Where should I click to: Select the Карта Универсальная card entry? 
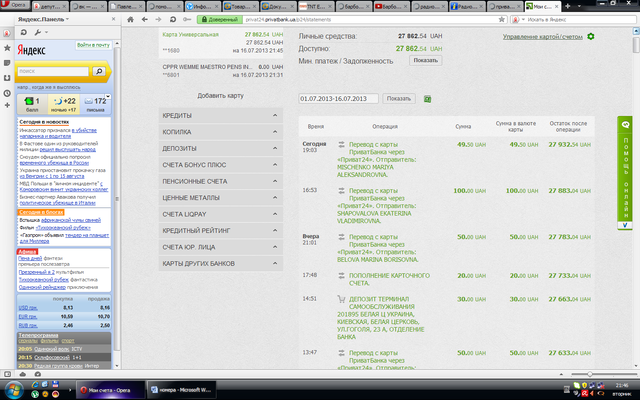pyautogui.click(x=220, y=42)
